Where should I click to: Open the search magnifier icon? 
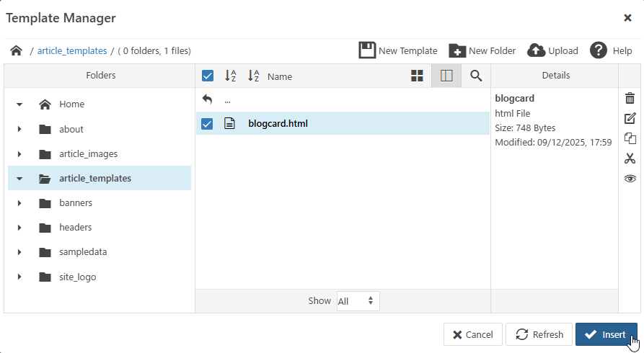pos(476,76)
